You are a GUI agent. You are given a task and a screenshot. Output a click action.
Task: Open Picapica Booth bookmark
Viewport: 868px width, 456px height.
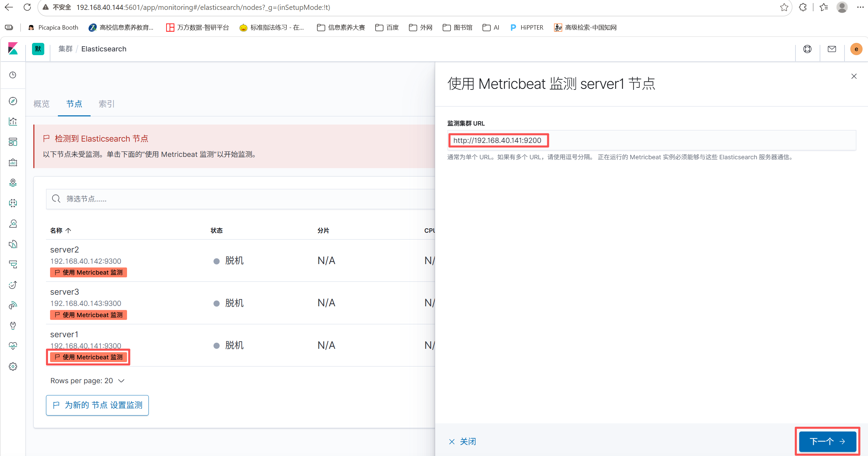pos(53,27)
